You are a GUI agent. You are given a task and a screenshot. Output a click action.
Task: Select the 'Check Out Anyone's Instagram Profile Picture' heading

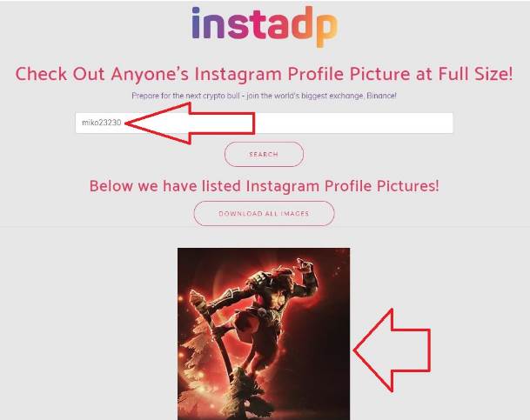pyautogui.click(x=264, y=74)
